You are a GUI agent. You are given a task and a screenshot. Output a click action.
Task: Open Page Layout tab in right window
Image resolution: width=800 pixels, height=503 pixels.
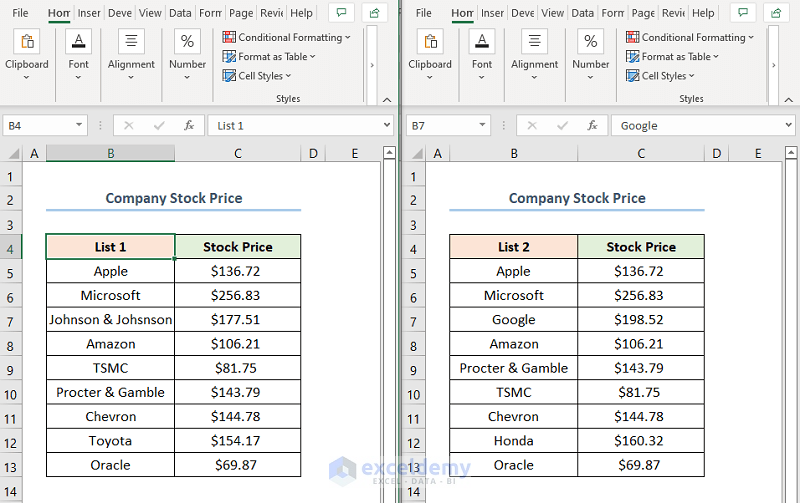click(643, 13)
